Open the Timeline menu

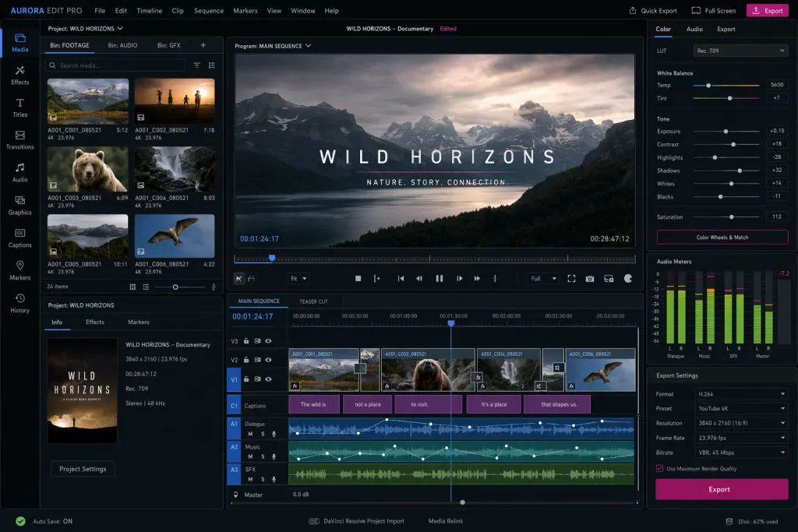(149, 11)
